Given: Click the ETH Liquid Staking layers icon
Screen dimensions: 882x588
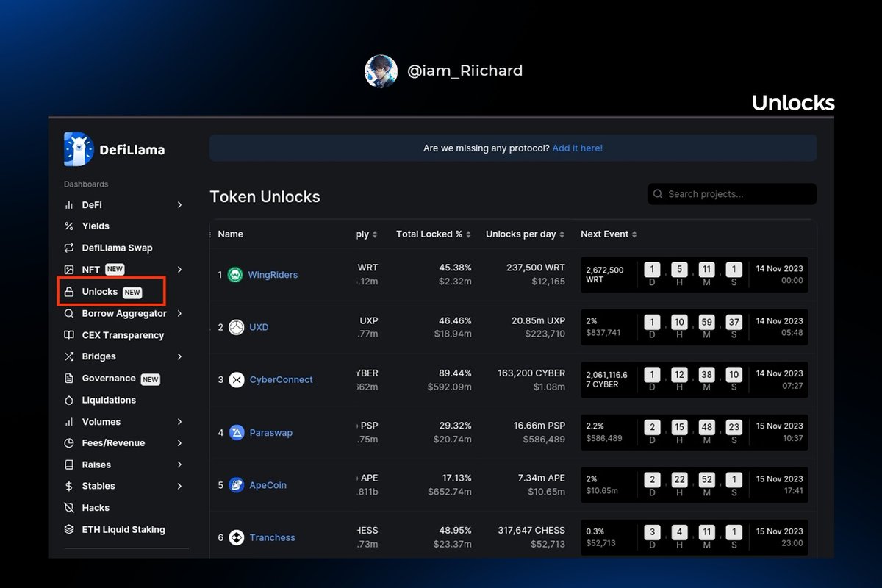Looking at the screenshot, I should click(69, 530).
